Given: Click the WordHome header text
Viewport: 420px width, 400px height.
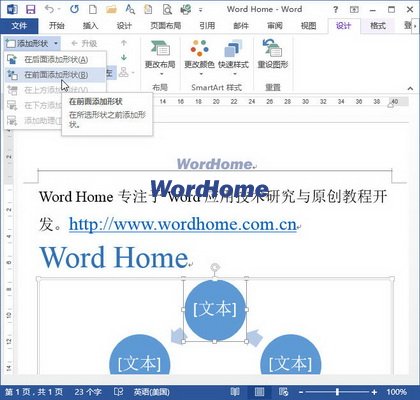Looking at the screenshot, I should click(215, 164).
